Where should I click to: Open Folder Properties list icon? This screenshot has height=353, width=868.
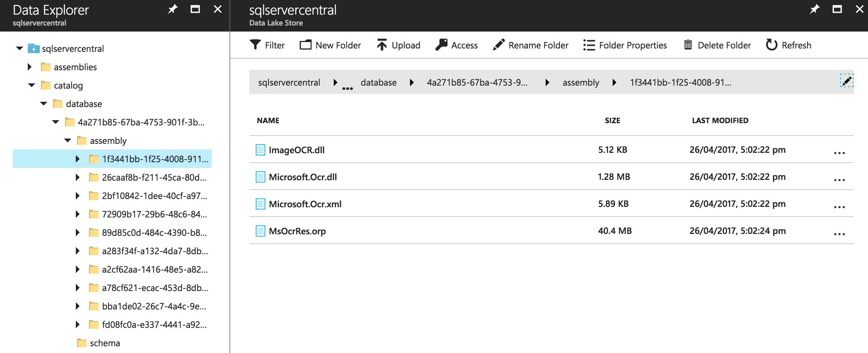pos(589,45)
